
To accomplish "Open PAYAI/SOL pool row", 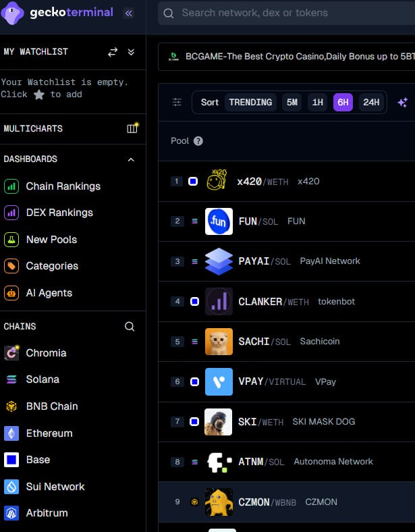I will 287,261.
